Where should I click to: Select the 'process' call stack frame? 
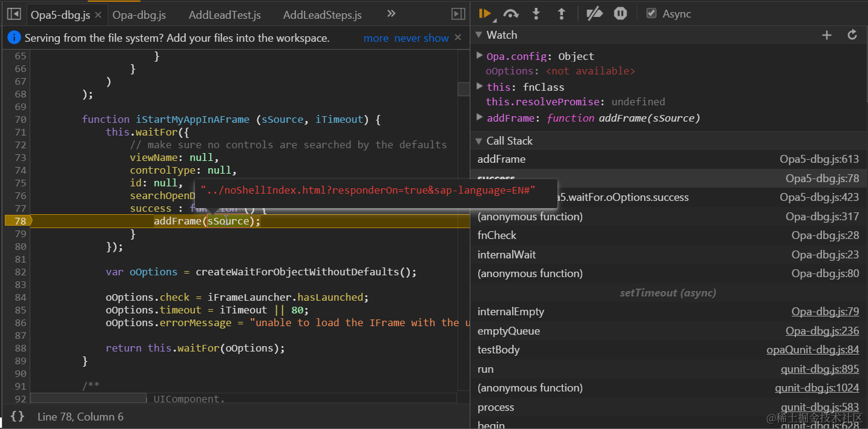pyautogui.click(x=668, y=407)
